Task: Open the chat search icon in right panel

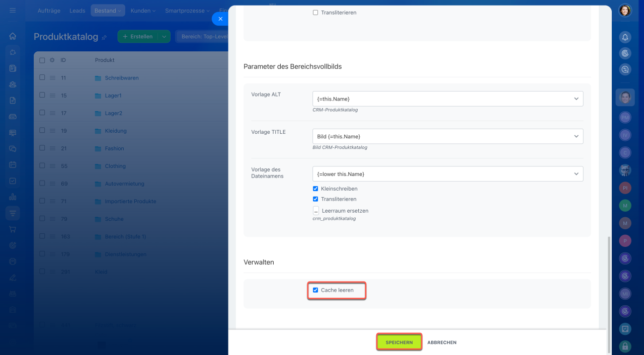Action: click(625, 70)
